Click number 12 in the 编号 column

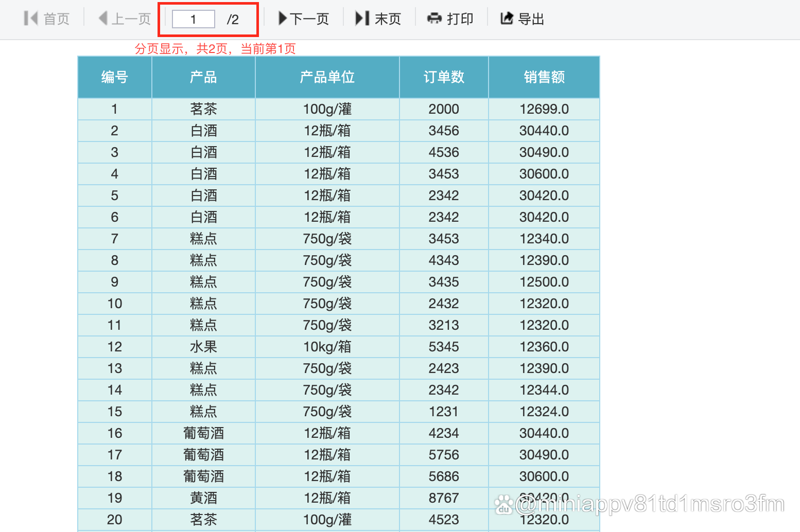tap(115, 347)
